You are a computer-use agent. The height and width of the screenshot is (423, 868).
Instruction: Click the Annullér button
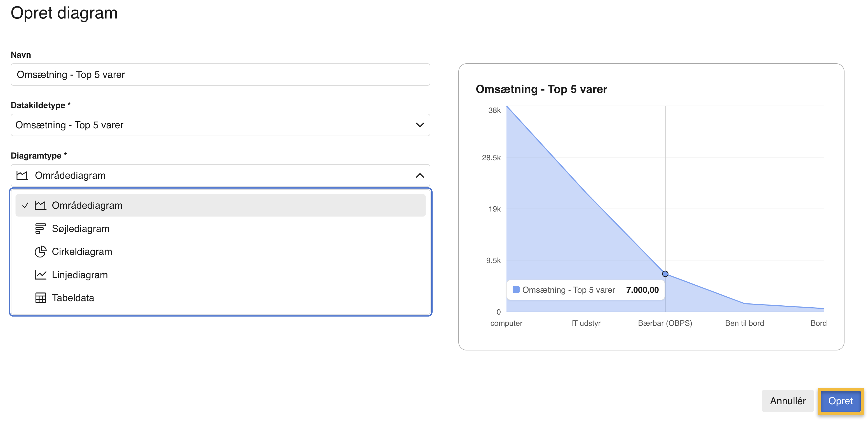tap(787, 401)
